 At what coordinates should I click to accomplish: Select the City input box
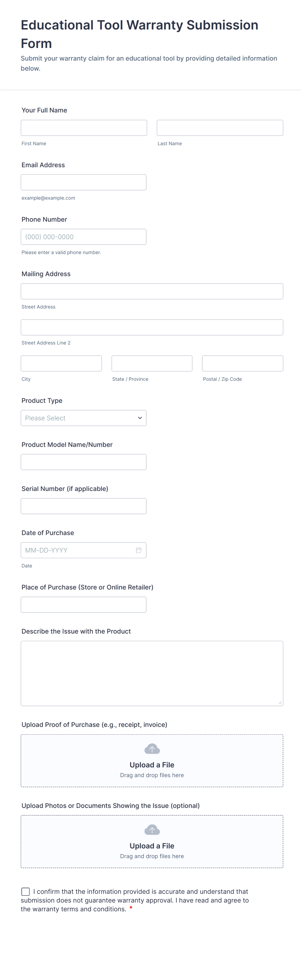(x=61, y=363)
